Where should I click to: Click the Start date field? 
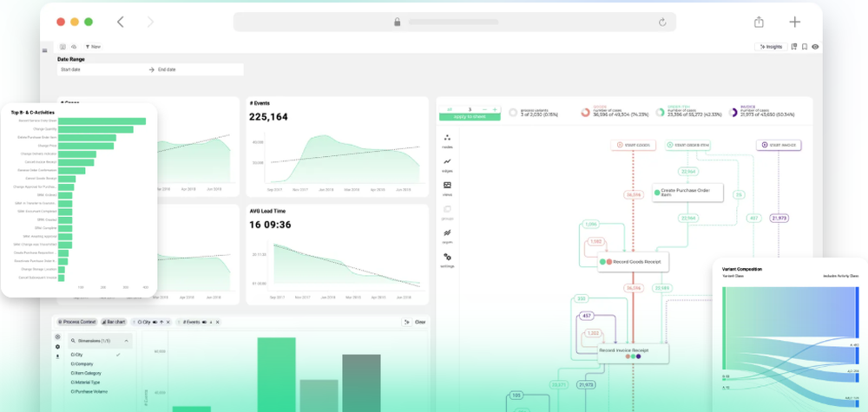point(102,69)
